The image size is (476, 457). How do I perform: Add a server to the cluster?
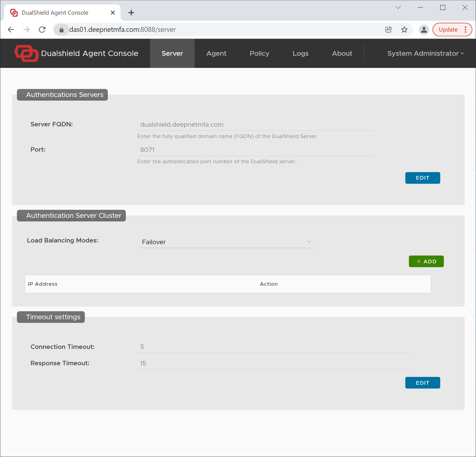(x=426, y=261)
